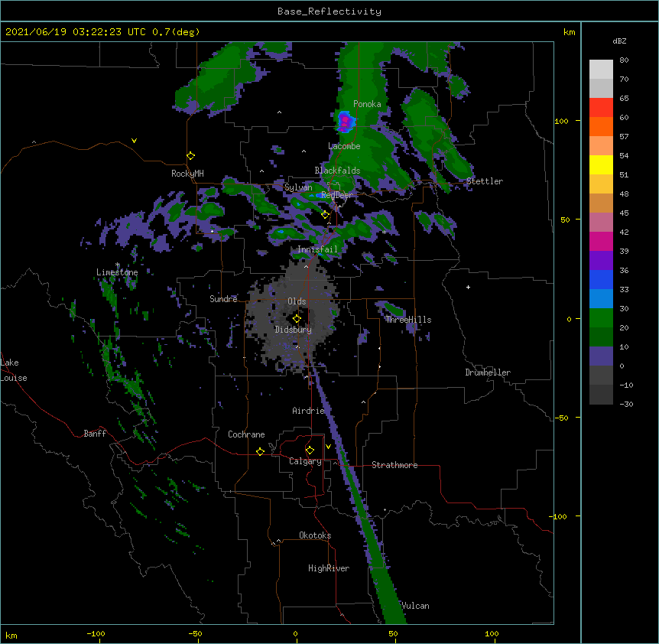
Task: Click the Calgary label
Action: coord(306,461)
